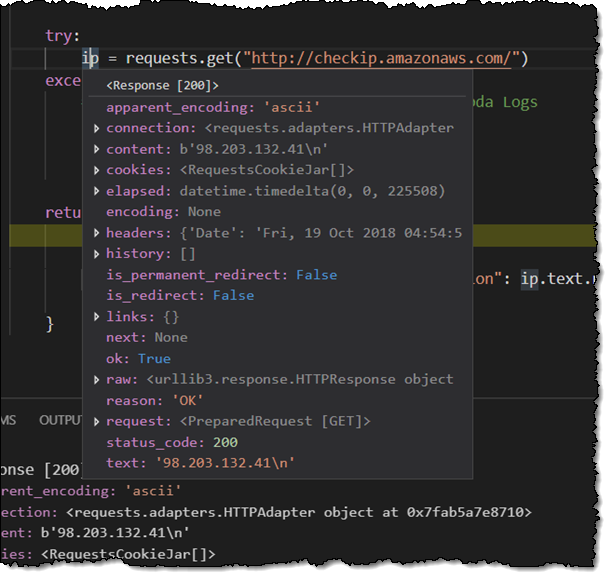Image resolution: width=610 pixels, height=577 pixels.
Task: Expand the elapsed timedelta entry
Action: pos(96,191)
